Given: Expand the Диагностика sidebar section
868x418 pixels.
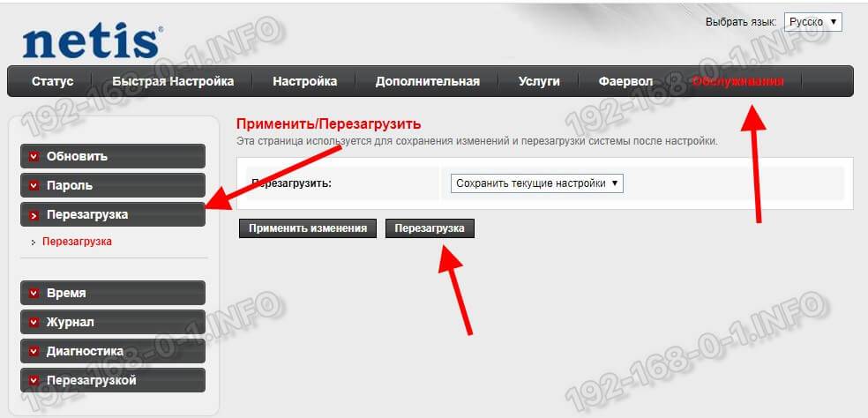Looking at the screenshot, I should coord(112,352).
